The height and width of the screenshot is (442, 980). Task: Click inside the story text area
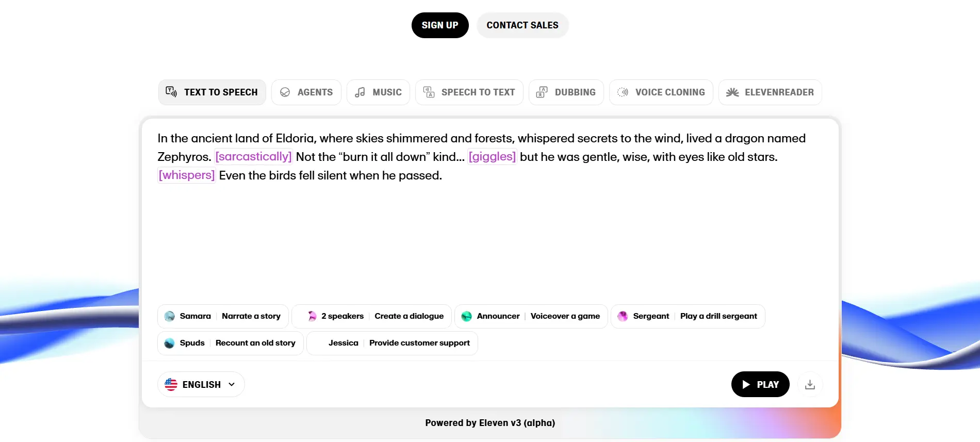[x=490, y=232]
